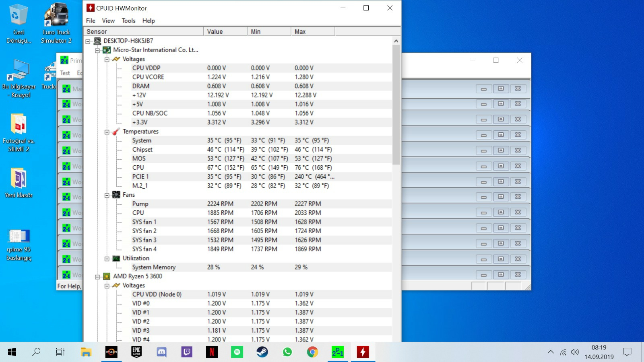This screenshot has height=362, width=644.
Task: Open the Help menu in HWMonitor
Action: click(148, 21)
